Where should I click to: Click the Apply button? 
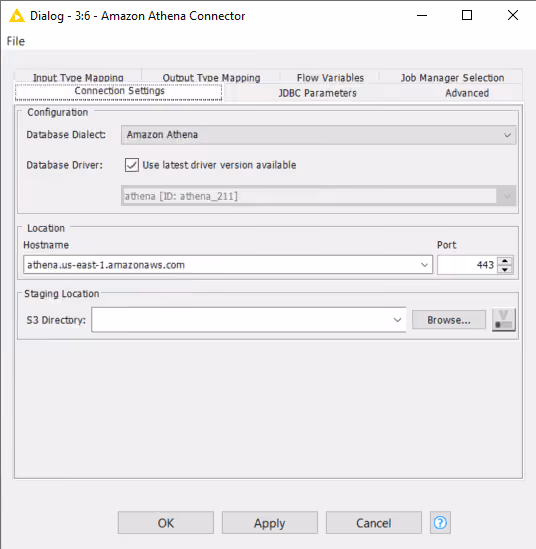coord(270,523)
